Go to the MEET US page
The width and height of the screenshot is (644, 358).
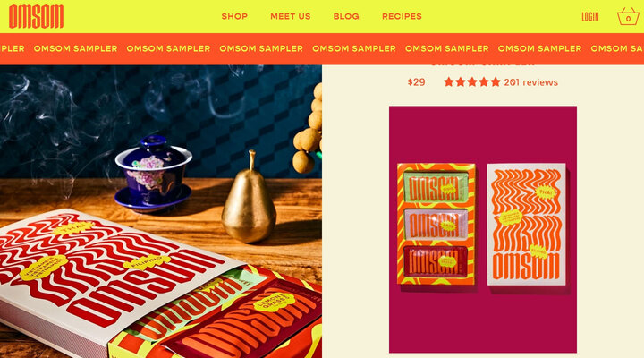tap(291, 16)
